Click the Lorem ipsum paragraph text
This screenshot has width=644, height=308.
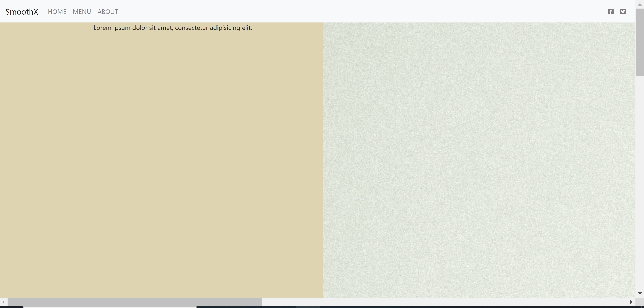(x=173, y=28)
